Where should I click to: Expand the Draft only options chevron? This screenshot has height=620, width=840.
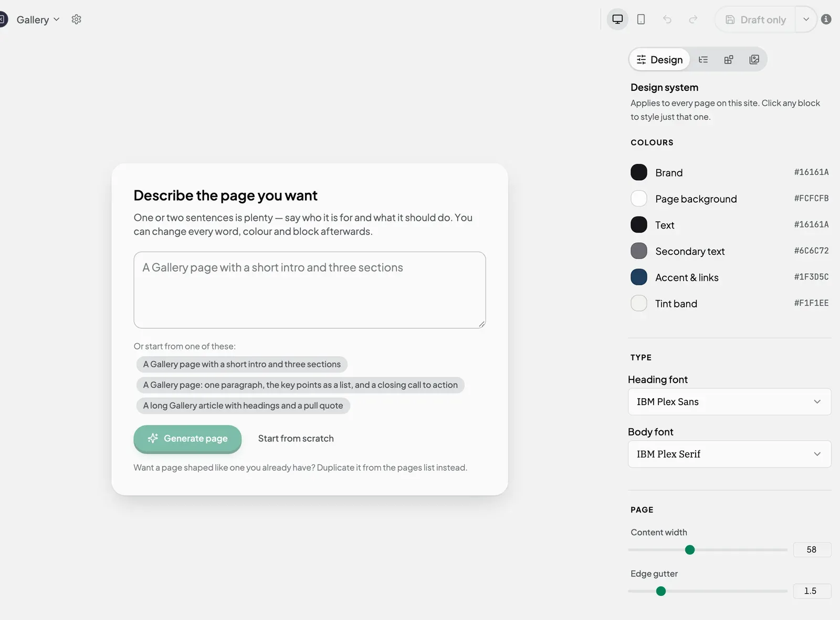(806, 19)
